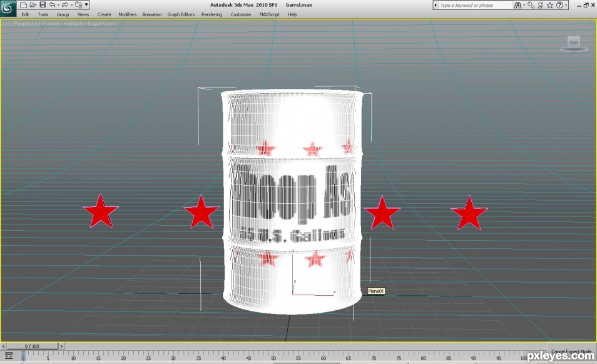Click the keyword or phrase search field
The width and height of the screenshot is (597, 364).
pyautogui.click(x=475, y=6)
